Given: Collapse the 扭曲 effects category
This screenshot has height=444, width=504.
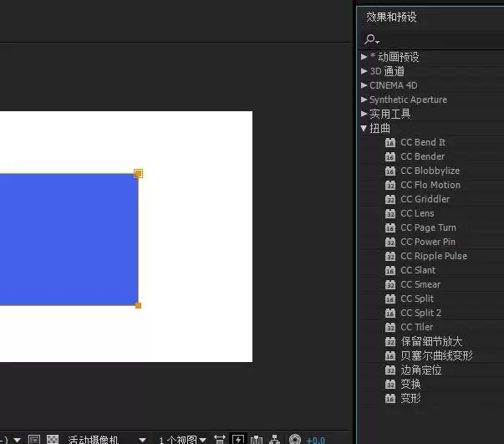Looking at the screenshot, I should pyautogui.click(x=364, y=128).
